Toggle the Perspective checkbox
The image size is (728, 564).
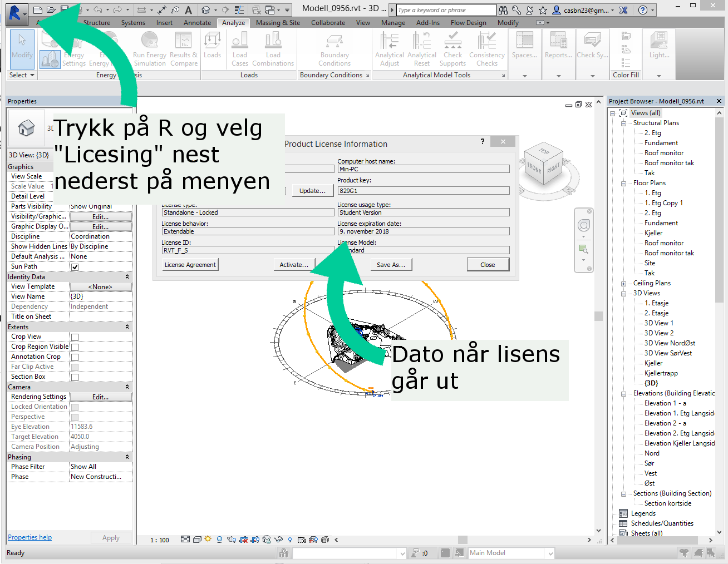75,417
